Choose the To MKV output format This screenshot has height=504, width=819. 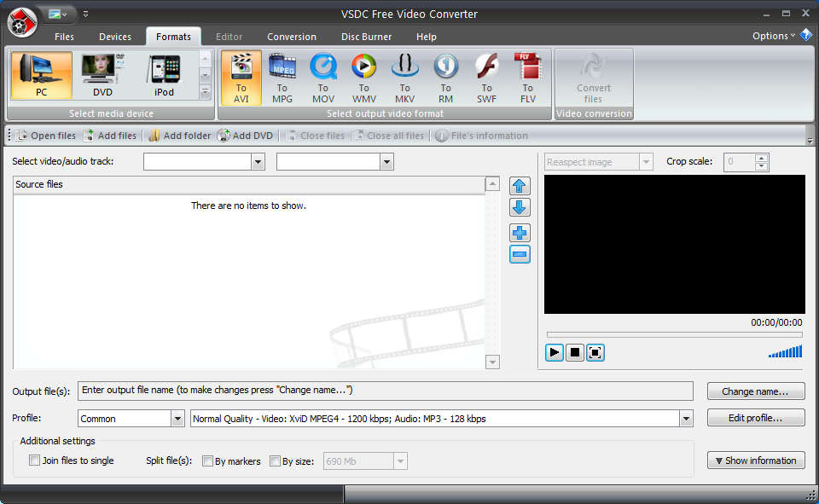point(404,78)
